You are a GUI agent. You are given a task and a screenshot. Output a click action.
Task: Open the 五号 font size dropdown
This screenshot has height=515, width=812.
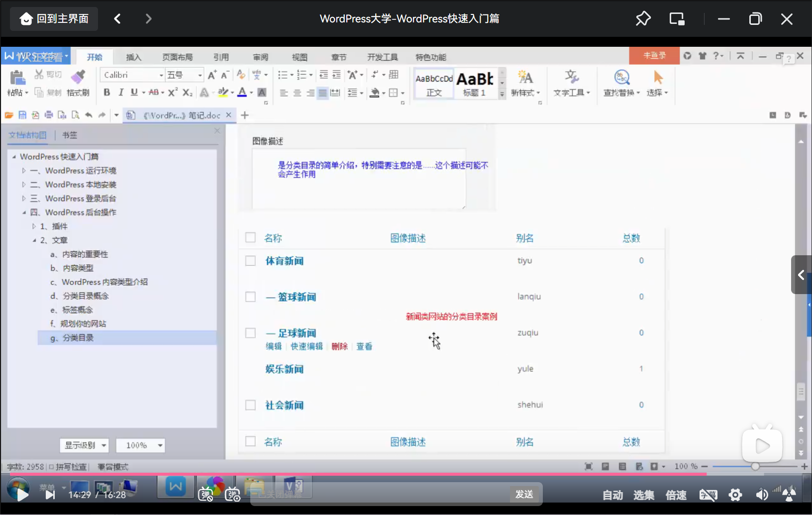[x=200, y=75]
